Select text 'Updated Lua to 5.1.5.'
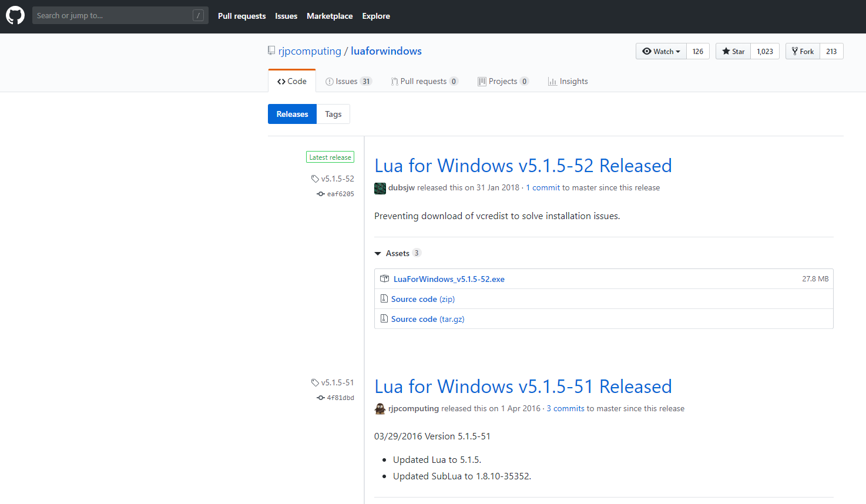The height and width of the screenshot is (504, 866). [x=437, y=460]
